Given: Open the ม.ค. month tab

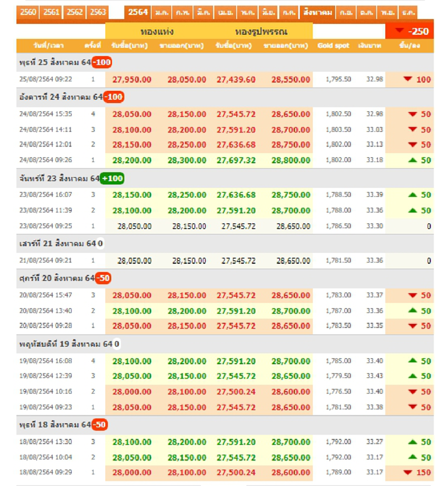Looking at the screenshot, I should [x=162, y=12].
